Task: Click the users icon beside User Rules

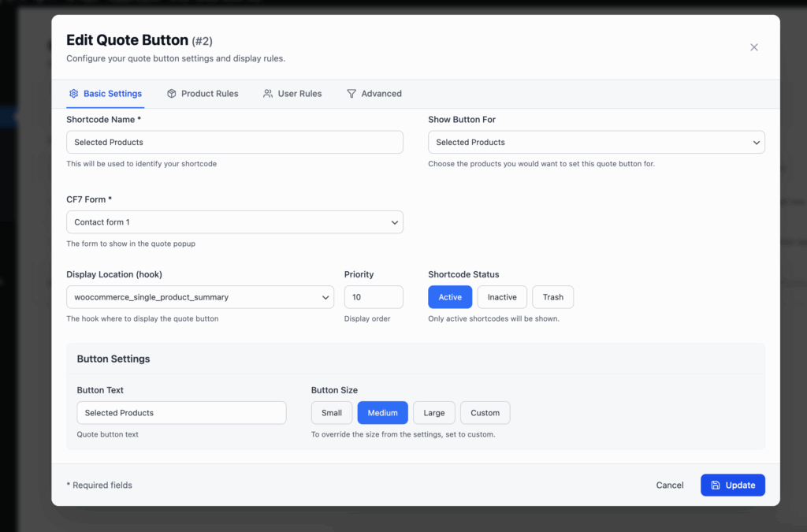Action: point(268,94)
